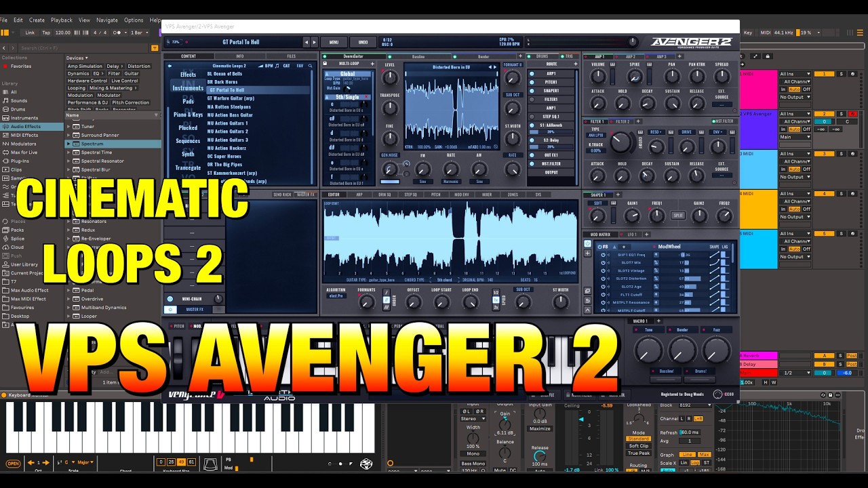
Task: Click the SPLIT button in Shaper
Action: pyautogui.click(x=677, y=216)
